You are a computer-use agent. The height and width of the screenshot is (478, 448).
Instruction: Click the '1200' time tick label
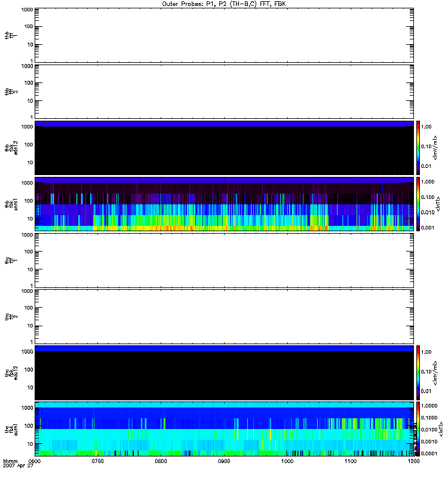coord(413,461)
